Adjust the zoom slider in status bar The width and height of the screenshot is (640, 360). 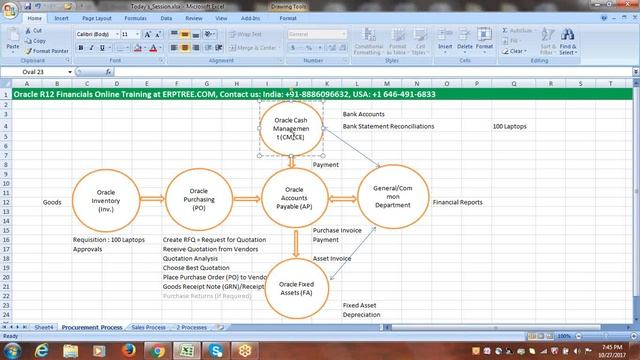coord(606,336)
